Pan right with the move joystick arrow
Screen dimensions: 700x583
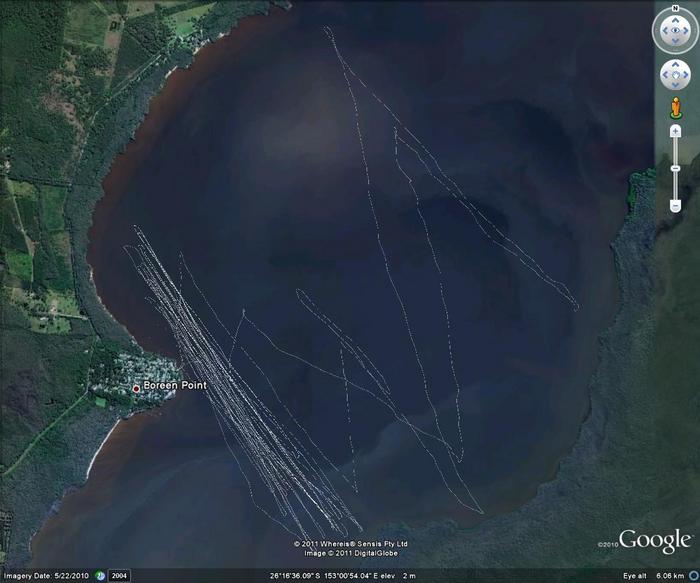[686, 75]
